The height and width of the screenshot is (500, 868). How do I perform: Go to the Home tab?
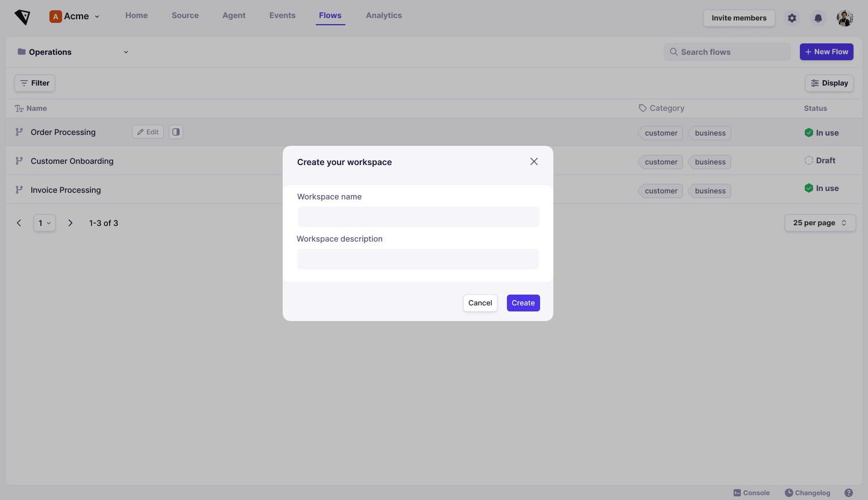pos(136,16)
